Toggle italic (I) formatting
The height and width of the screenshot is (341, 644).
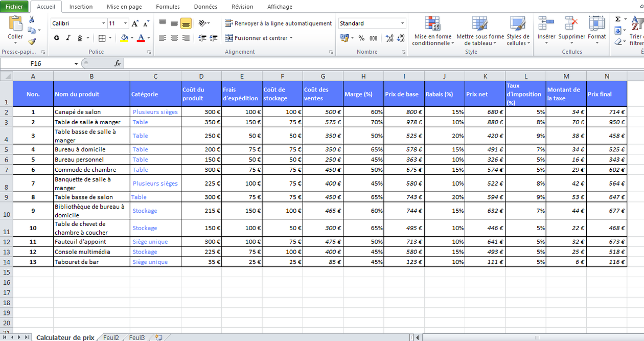68,38
